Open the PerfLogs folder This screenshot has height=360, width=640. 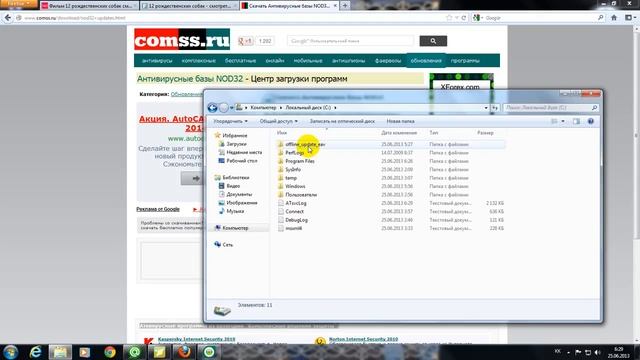294,153
